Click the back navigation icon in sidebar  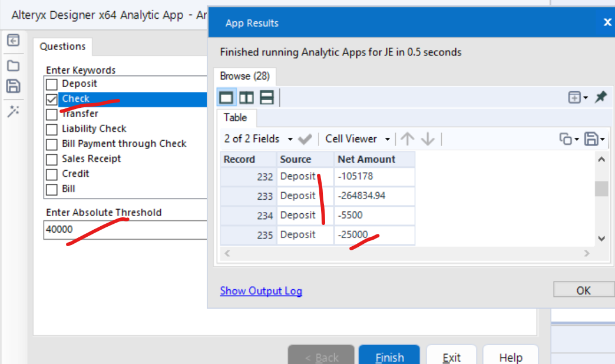coord(13,39)
